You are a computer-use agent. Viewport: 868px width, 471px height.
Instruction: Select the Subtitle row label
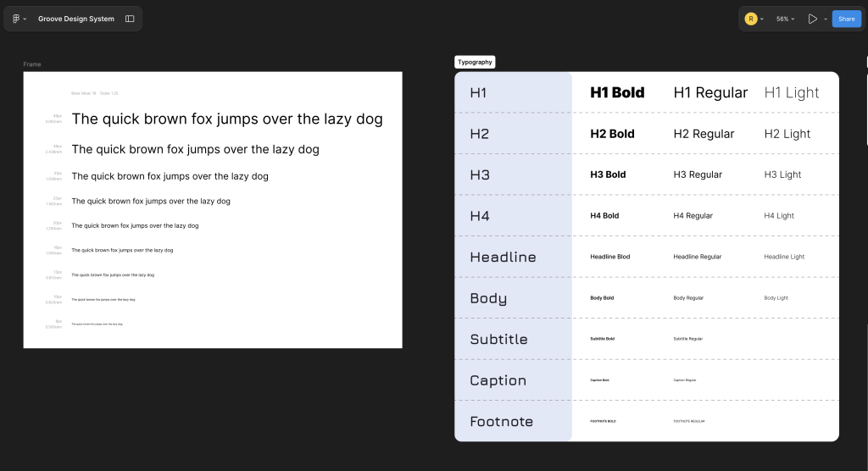coord(498,339)
